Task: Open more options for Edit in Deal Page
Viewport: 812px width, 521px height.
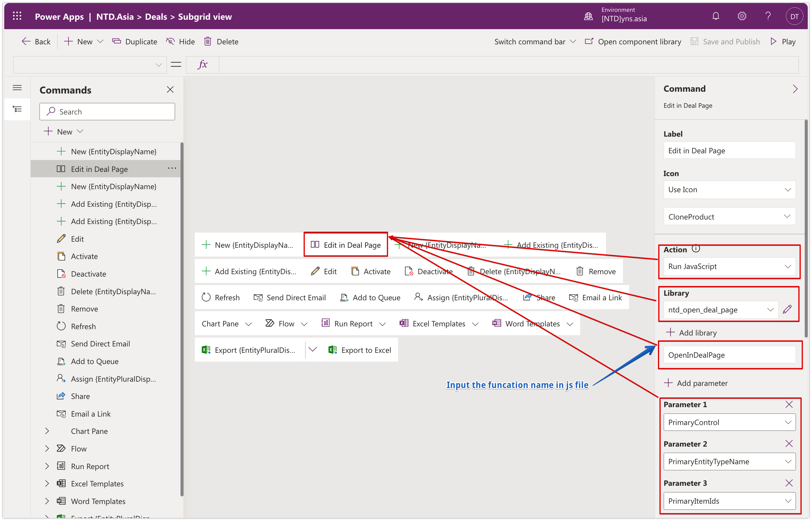Action: tap(172, 168)
